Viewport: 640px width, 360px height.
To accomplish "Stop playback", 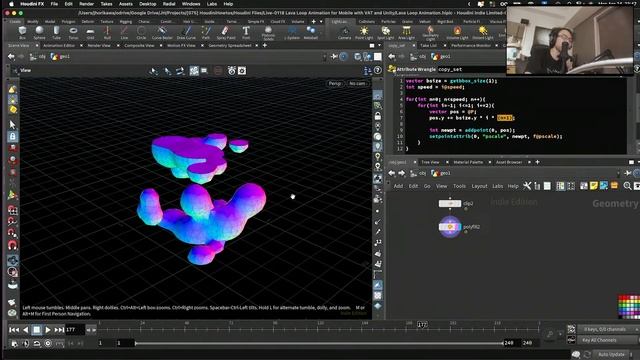I will [x=37, y=330].
